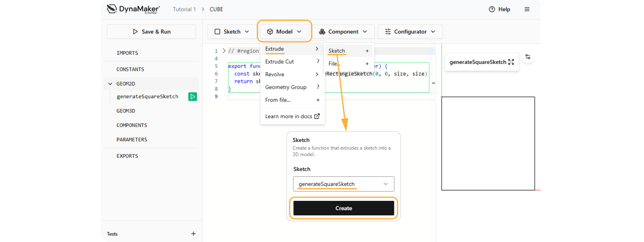Fold the region code on line 1
This screenshot has height=242, width=644.
[224, 51]
